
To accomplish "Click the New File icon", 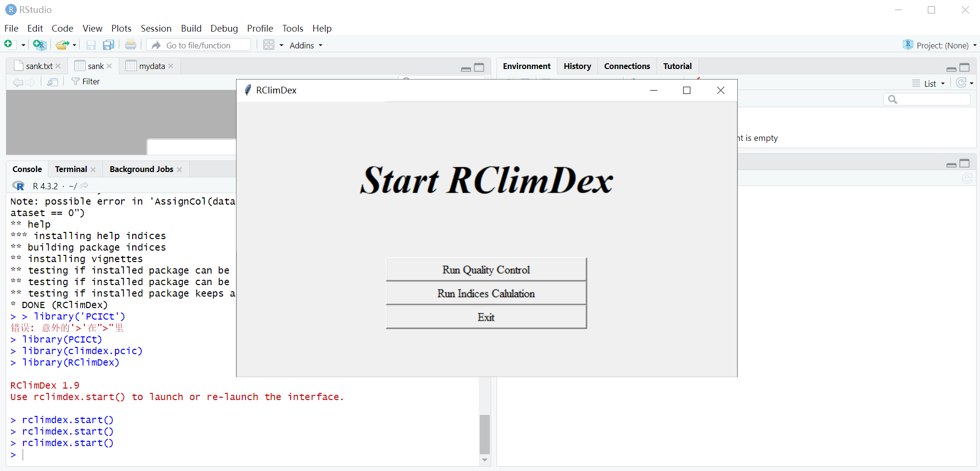I will pyautogui.click(x=8, y=45).
